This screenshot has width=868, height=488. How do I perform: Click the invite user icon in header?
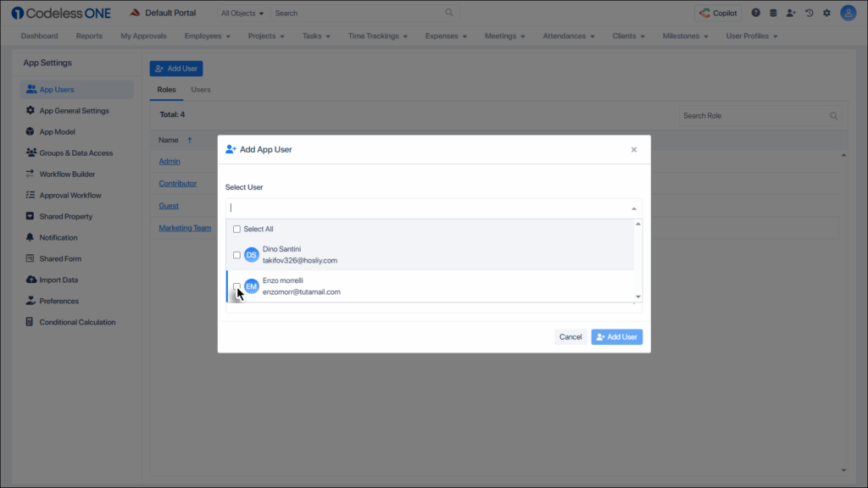tap(791, 13)
